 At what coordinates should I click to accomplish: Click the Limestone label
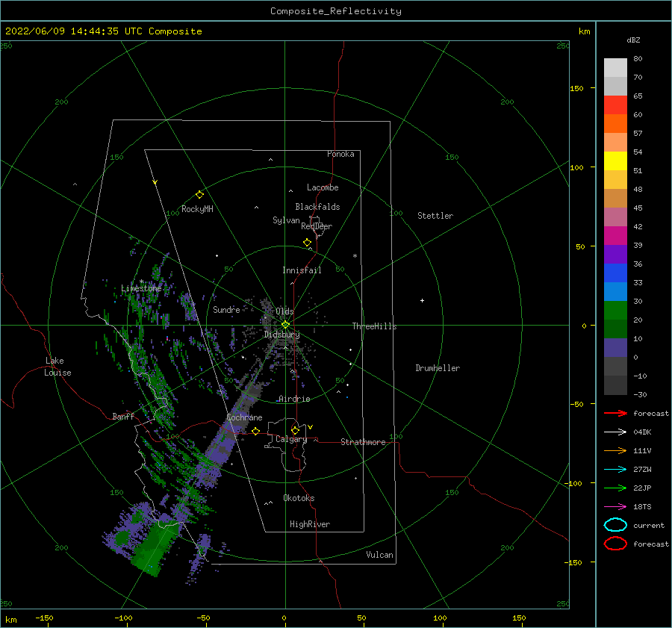click(x=141, y=288)
